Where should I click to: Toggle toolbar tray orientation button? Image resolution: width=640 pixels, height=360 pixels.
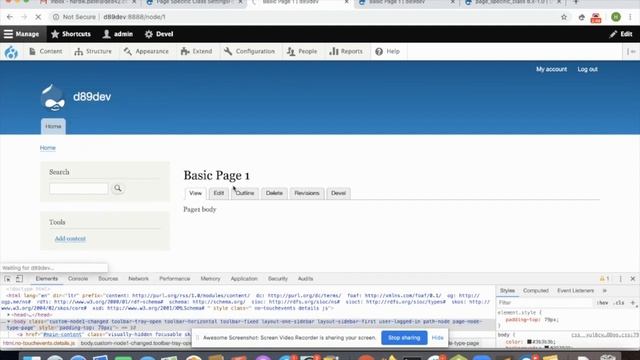631,51
